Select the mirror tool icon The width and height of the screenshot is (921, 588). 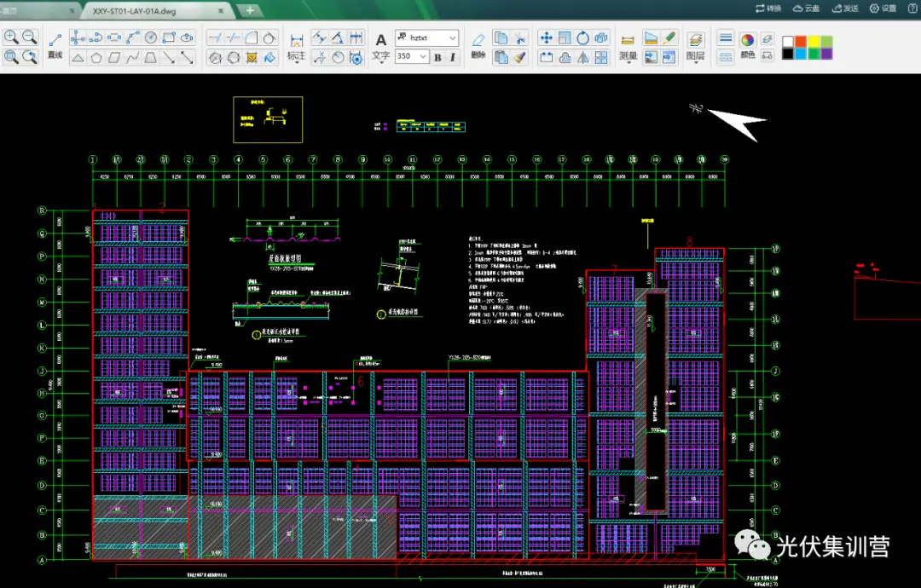tap(583, 58)
